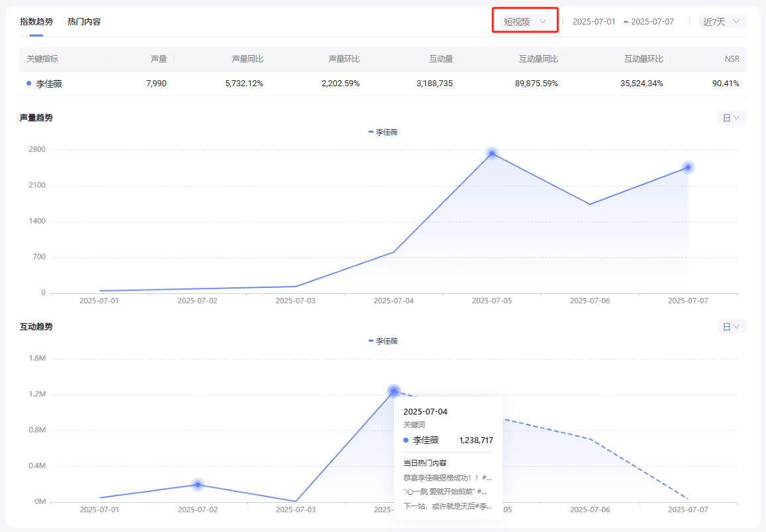This screenshot has height=532, width=766.
Task: Click the 35,524.34% 互动量环比 value
Action: [x=641, y=84]
